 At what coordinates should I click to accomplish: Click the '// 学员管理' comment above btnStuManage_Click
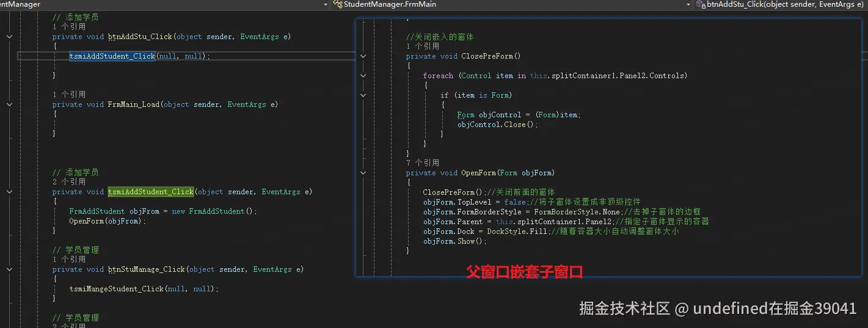point(76,250)
